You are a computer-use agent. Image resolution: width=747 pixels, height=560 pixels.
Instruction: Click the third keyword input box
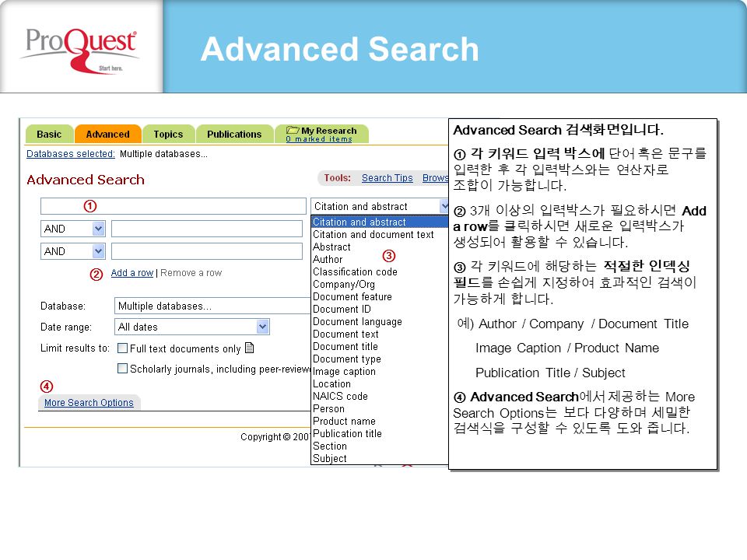(207, 251)
